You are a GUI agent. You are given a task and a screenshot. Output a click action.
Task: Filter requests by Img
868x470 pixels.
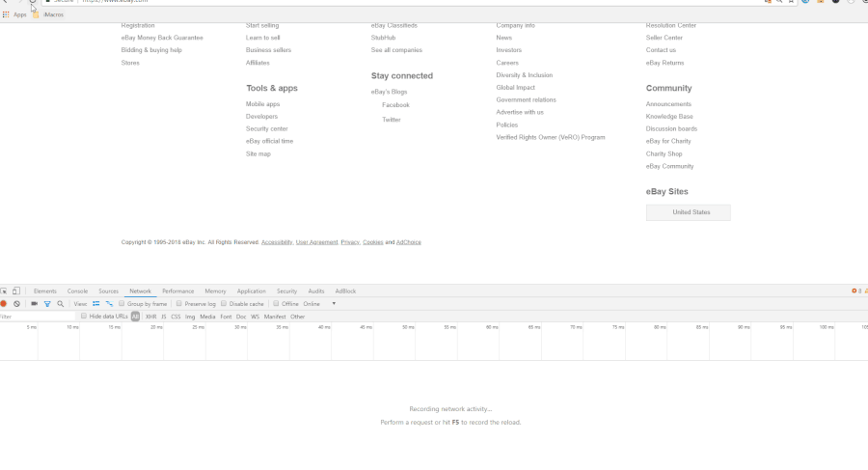pos(190,317)
